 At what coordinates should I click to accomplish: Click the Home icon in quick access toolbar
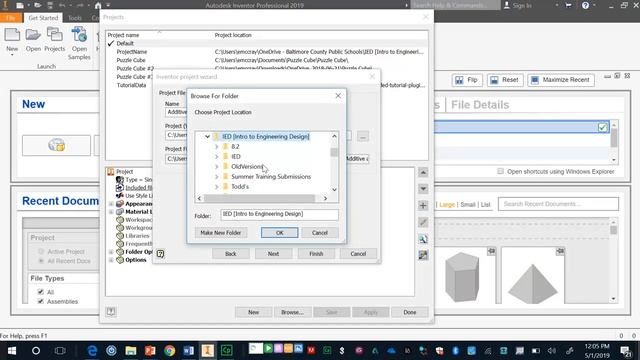coord(98,5)
